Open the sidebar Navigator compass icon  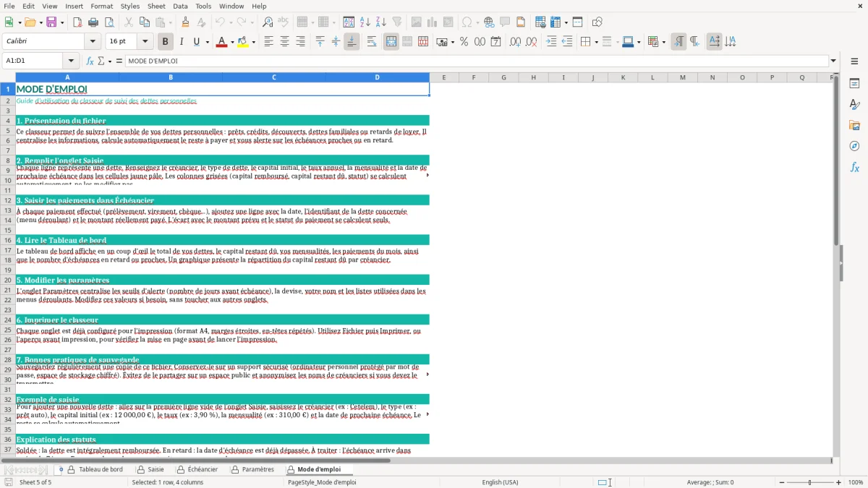coord(854,146)
